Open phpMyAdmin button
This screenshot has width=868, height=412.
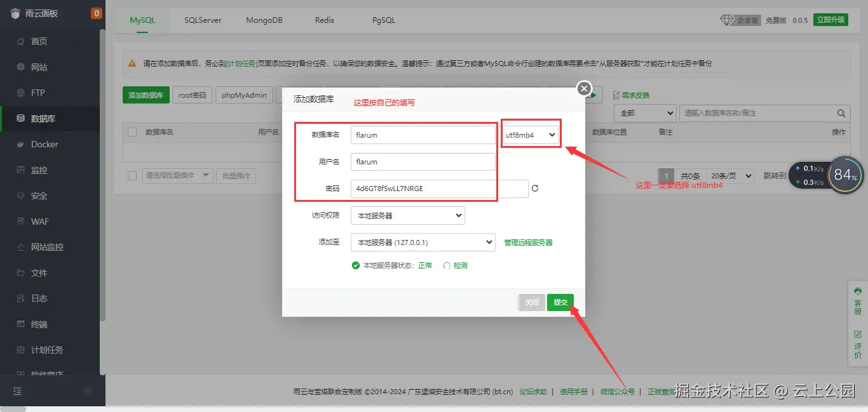[245, 95]
